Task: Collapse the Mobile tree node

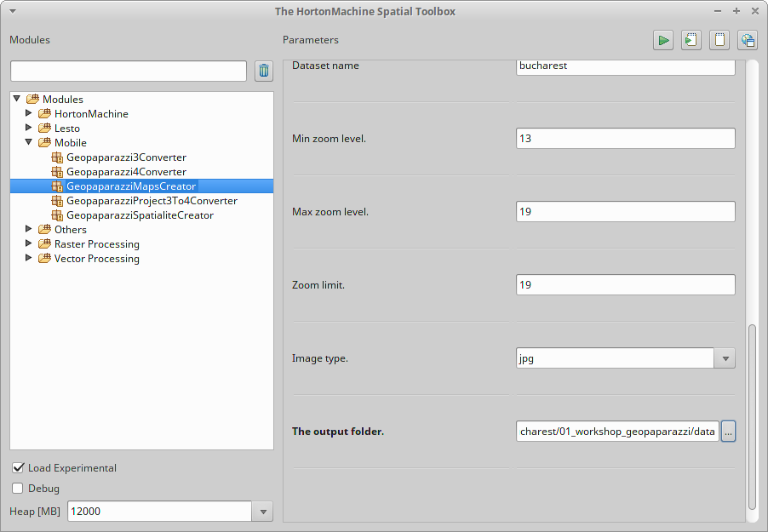Action: point(28,142)
